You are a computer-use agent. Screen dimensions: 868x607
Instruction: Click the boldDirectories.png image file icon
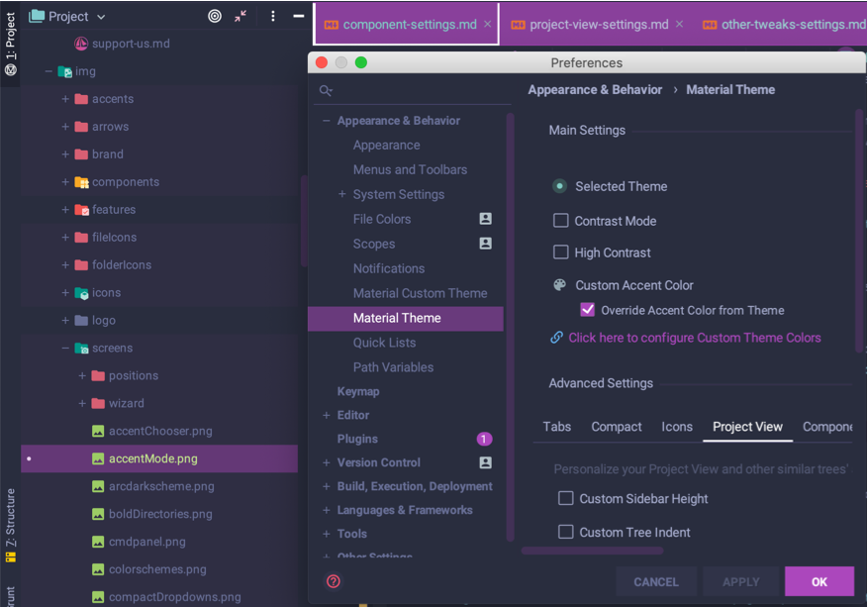[x=98, y=514]
